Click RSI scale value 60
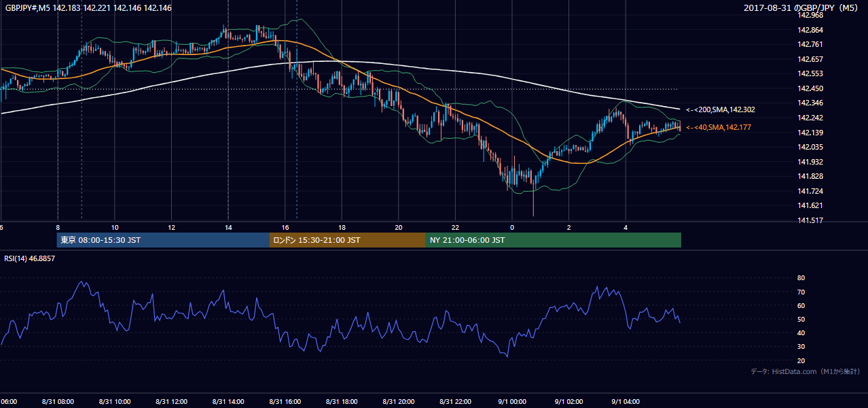This screenshot has width=868, height=408. (801, 305)
